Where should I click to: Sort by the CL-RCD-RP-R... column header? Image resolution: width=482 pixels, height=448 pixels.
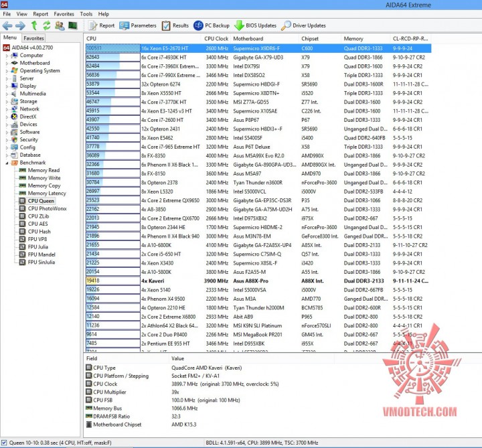(x=410, y=39)
